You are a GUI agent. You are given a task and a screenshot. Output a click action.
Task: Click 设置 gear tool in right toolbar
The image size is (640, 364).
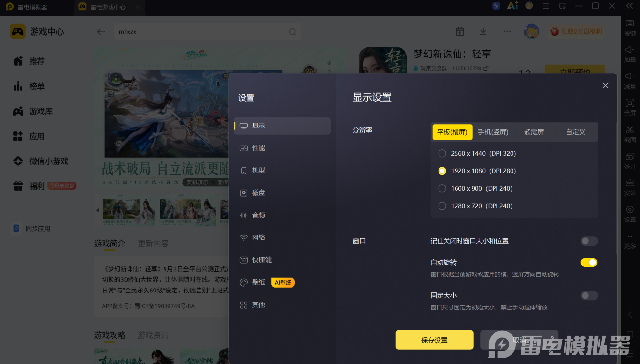click(630, 214)
